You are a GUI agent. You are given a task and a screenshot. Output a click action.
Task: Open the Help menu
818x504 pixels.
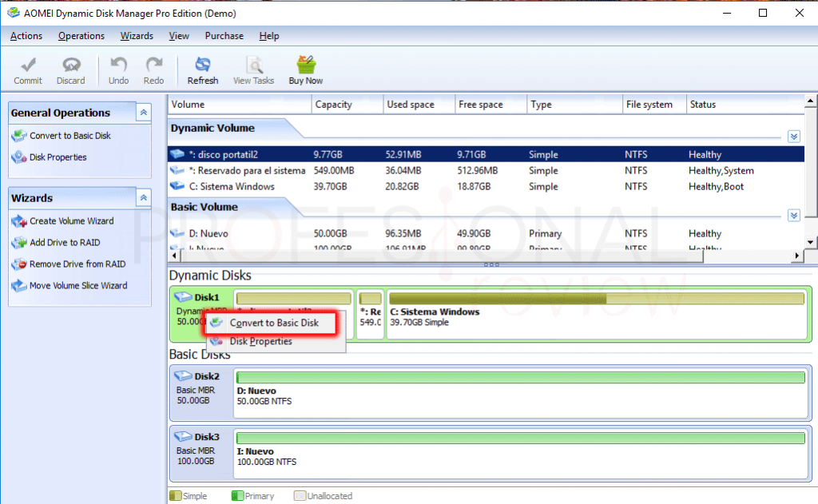point(269,36)
